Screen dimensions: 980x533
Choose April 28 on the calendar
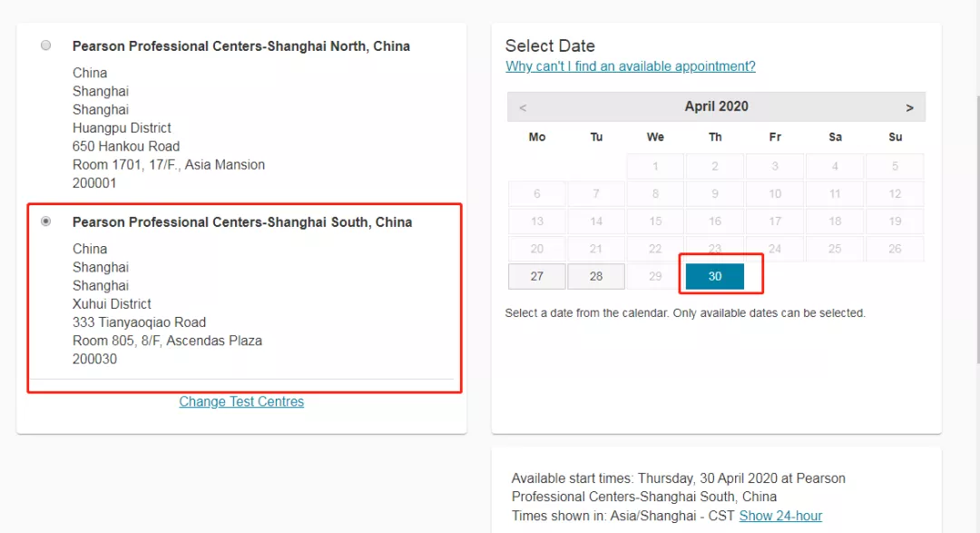[x=596, y=276]
